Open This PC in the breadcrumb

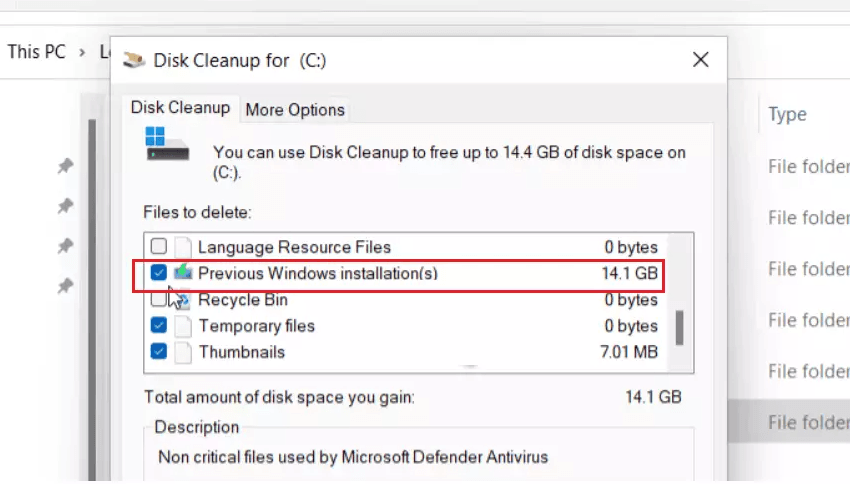(36, 51)
